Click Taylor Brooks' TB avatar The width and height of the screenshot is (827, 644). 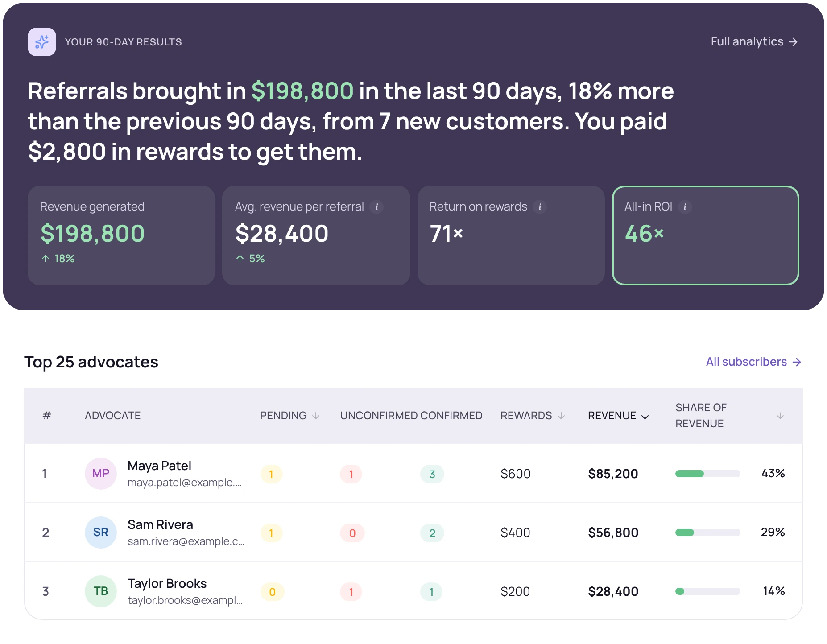click(x=101, y=591)
